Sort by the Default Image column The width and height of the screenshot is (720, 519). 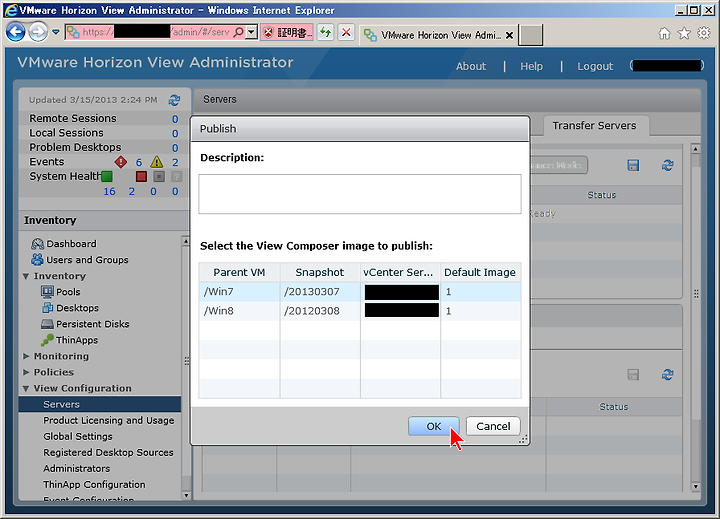480,272
